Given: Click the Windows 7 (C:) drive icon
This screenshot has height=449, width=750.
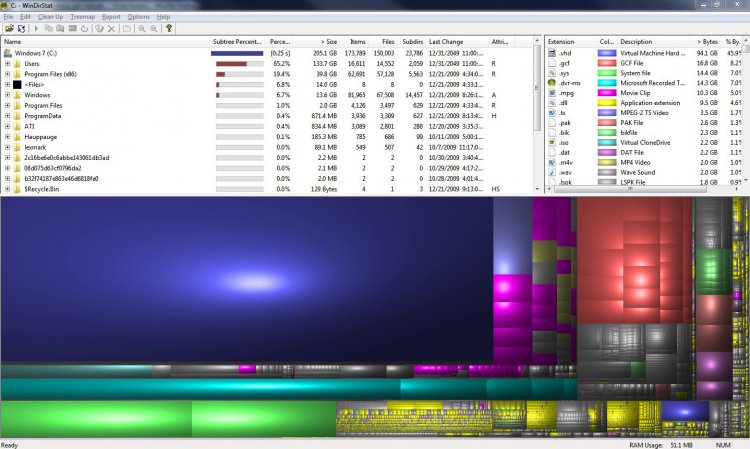Looking at the screenshot, I should [8, 53].
